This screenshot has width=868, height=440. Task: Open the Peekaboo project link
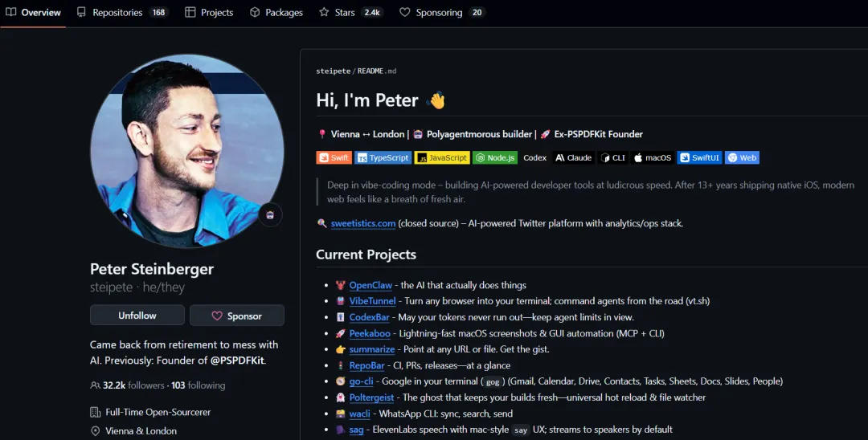pos(370,333)
